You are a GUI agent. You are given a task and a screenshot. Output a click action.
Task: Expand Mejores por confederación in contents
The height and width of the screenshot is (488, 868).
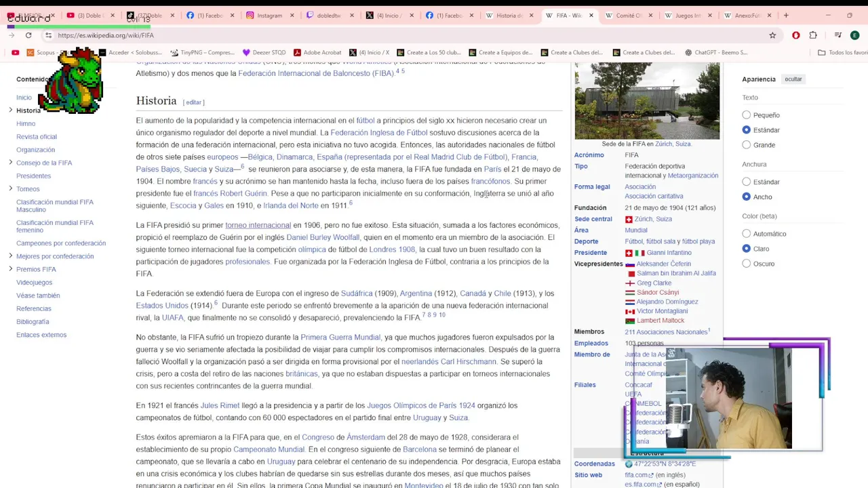pyautogui.click(x=11, y=256)
